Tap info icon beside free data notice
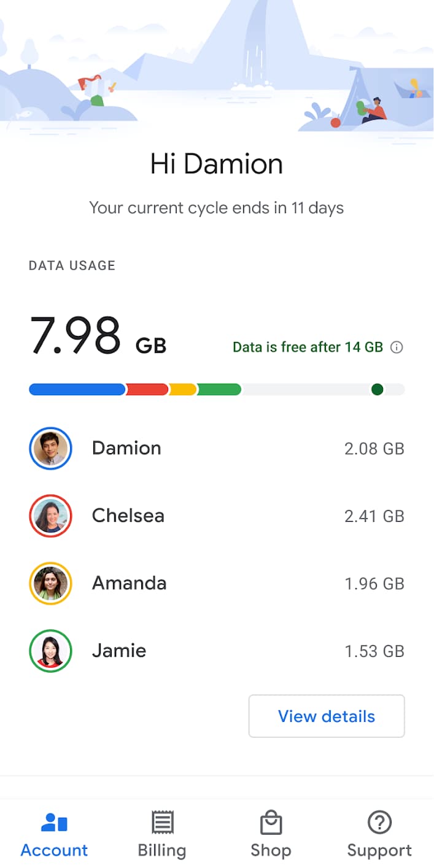This screenshot has height=868, width=434. pos(397,347)
